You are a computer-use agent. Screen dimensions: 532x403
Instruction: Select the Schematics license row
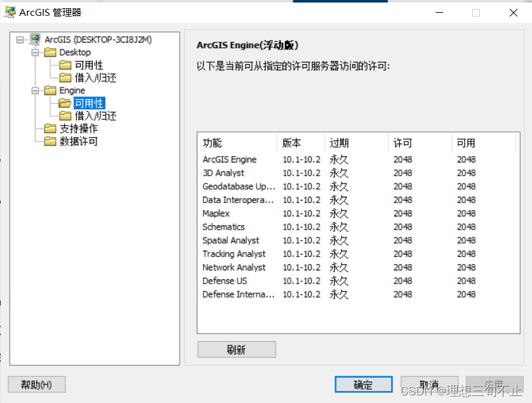(x=358, y=227)
